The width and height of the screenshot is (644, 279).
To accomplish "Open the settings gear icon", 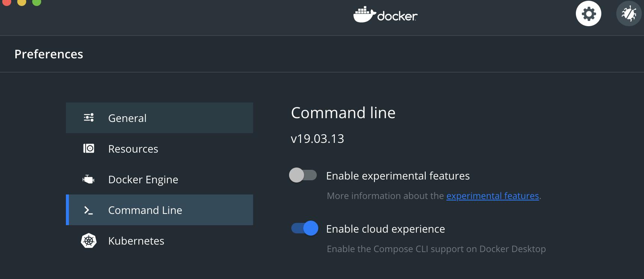I will tap(588, 14).
